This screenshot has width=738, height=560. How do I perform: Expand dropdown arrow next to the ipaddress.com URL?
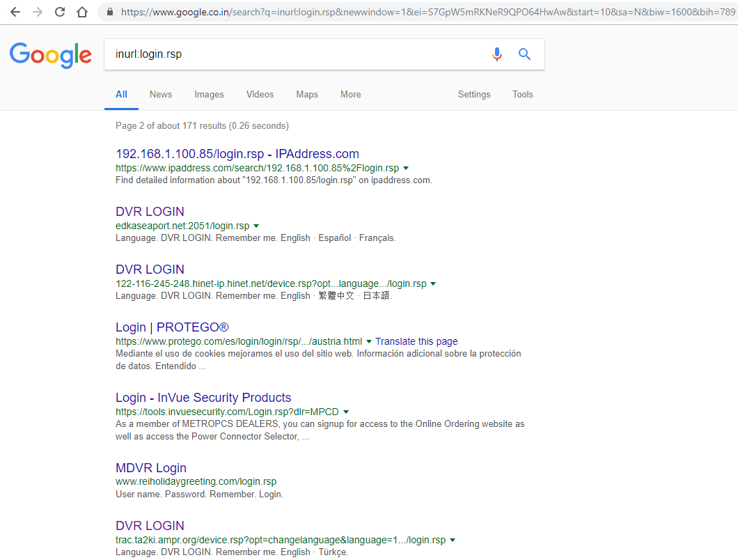[x=406, y=168]
